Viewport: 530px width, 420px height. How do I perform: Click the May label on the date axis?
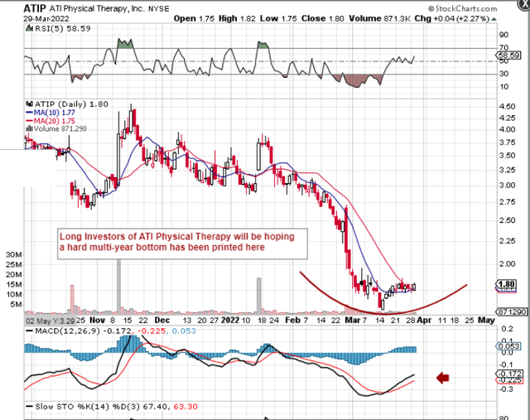pos(486,321)
